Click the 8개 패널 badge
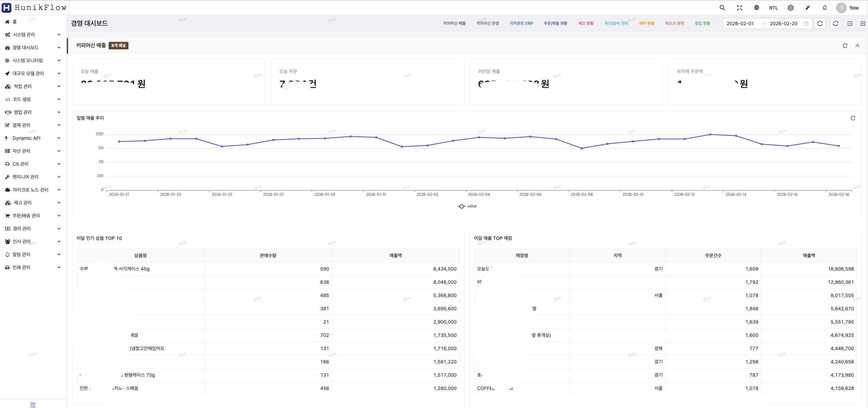The image size is (868, 408). tap(119, 46)
